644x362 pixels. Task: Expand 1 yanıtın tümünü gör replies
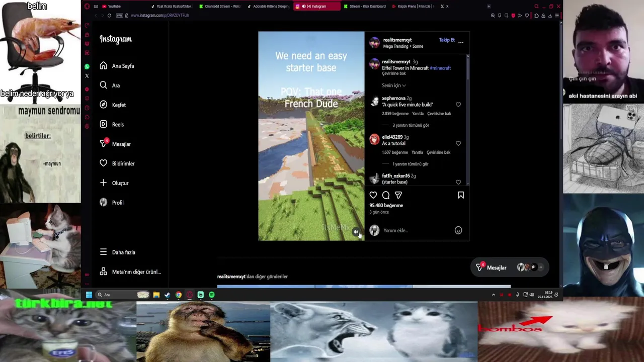pyautogui.click(x=411, y=164)
